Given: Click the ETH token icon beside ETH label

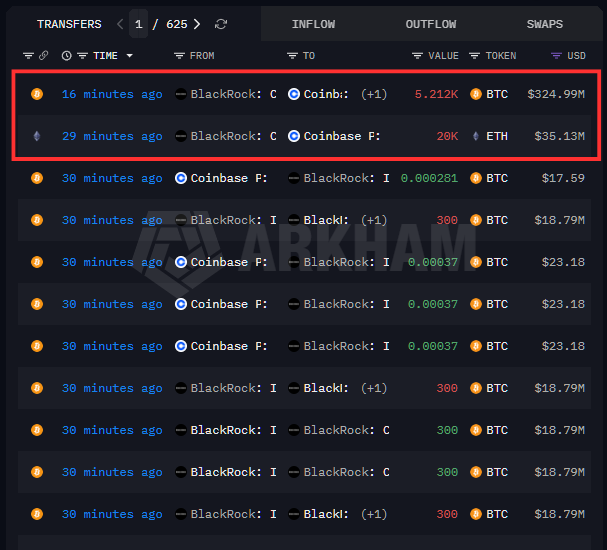Looking at the screenshot, I should tap(476, 136).
